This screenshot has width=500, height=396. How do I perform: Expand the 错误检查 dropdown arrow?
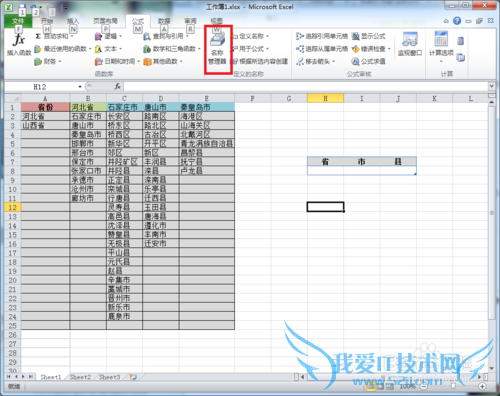tap(389, 49)
